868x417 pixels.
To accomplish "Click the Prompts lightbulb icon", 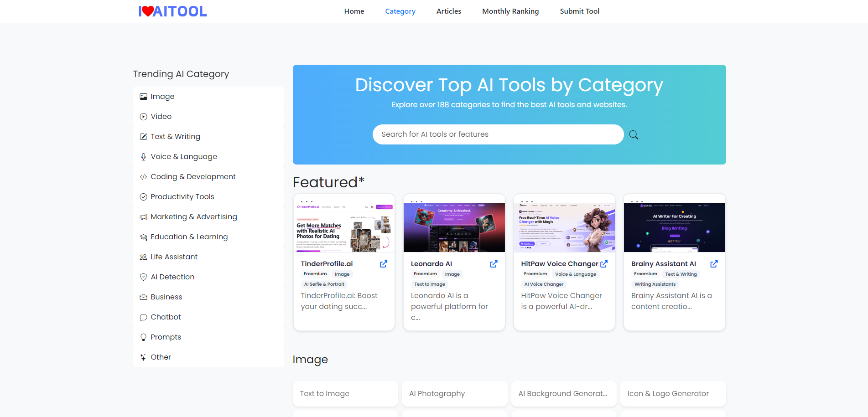I will click(x=143, y=337).
